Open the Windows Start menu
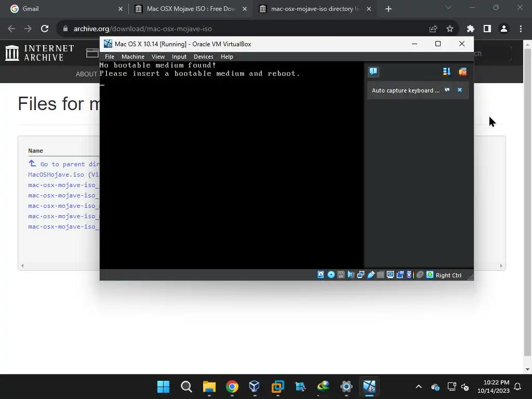This screenshot has height=399, width=532. tap(163, 387)
